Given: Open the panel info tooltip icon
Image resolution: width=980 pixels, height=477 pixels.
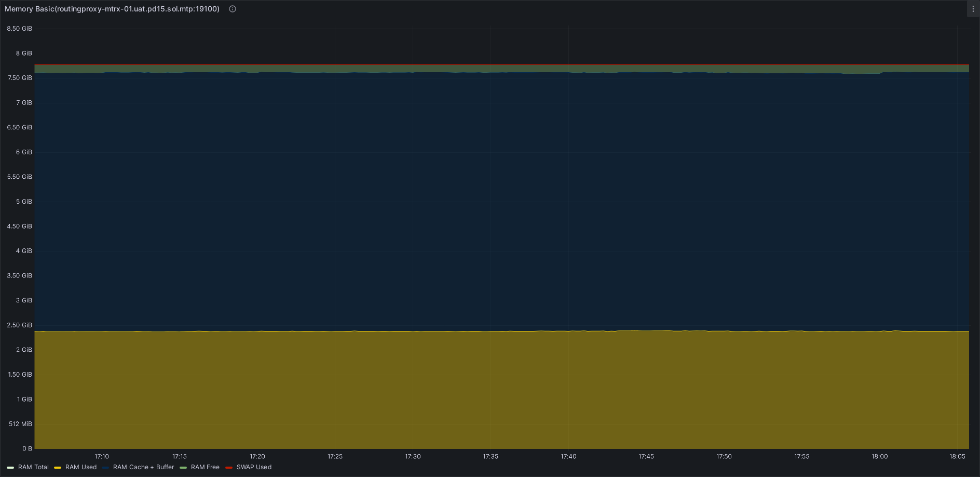Looking at the screenshot, I should (x=233, y=9).
